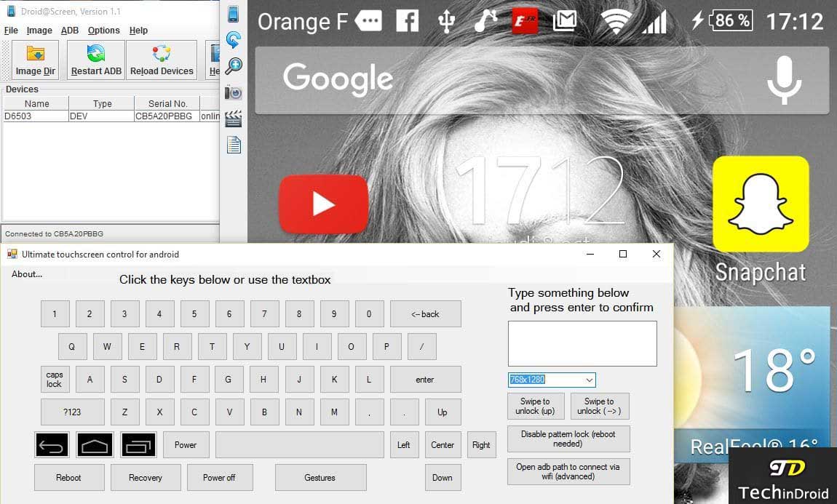The image size is (837, 504).
Task: Tap the Google search bar
Action: (x=542, y=81)
